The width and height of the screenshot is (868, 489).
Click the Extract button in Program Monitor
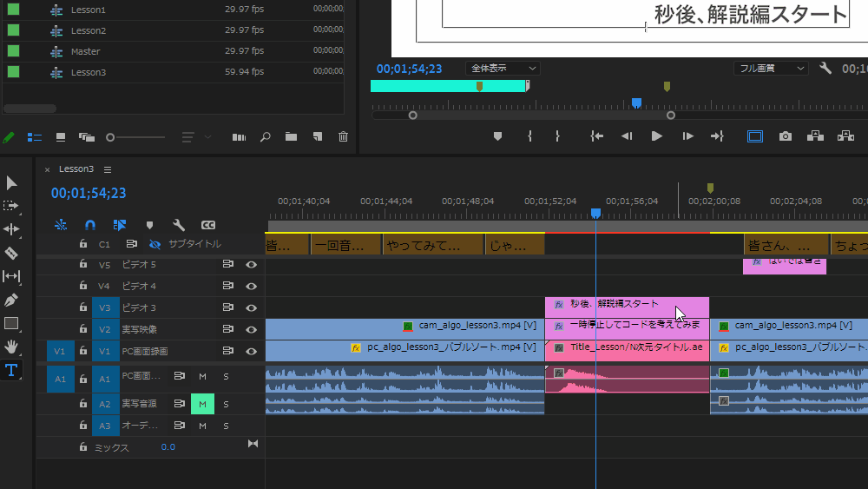point(845,136)
